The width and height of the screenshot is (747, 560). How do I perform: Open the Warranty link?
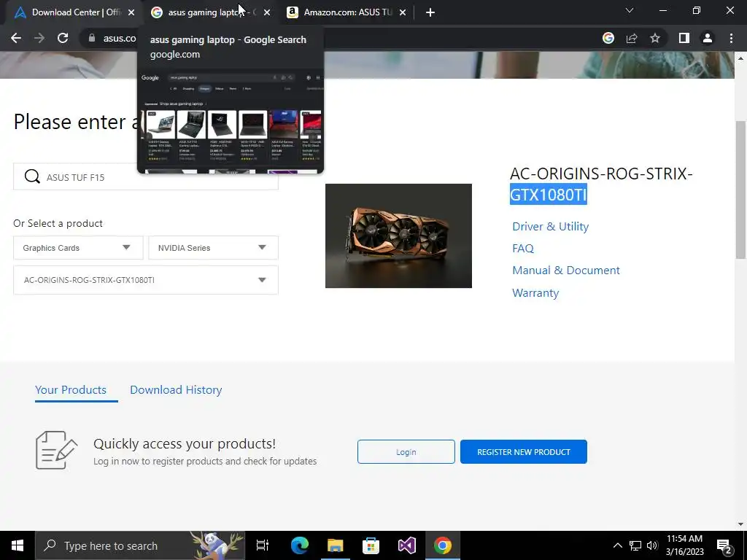[535, 293]
